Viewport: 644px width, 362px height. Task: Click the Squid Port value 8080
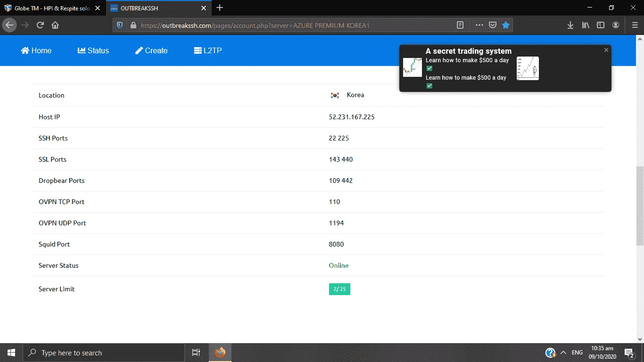(337, 244)
